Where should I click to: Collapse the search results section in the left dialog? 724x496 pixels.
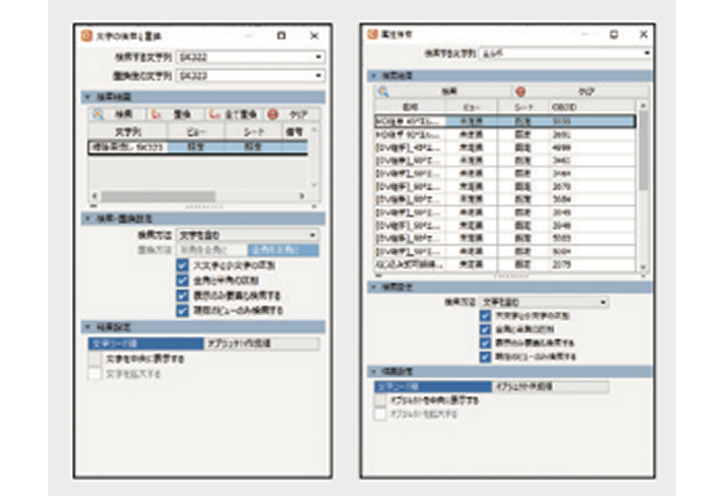click(87, 97)
